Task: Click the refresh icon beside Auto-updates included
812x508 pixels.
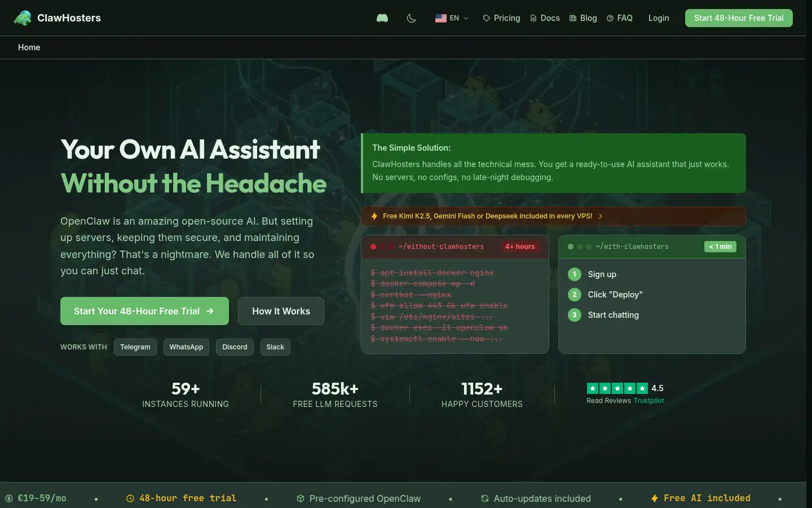Action: point(485,498)
